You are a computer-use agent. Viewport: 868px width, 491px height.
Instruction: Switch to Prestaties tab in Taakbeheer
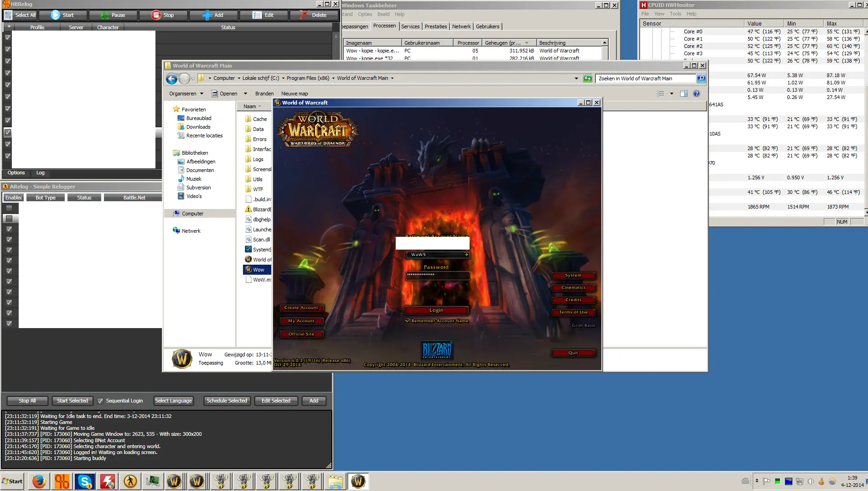coord(436,26)
